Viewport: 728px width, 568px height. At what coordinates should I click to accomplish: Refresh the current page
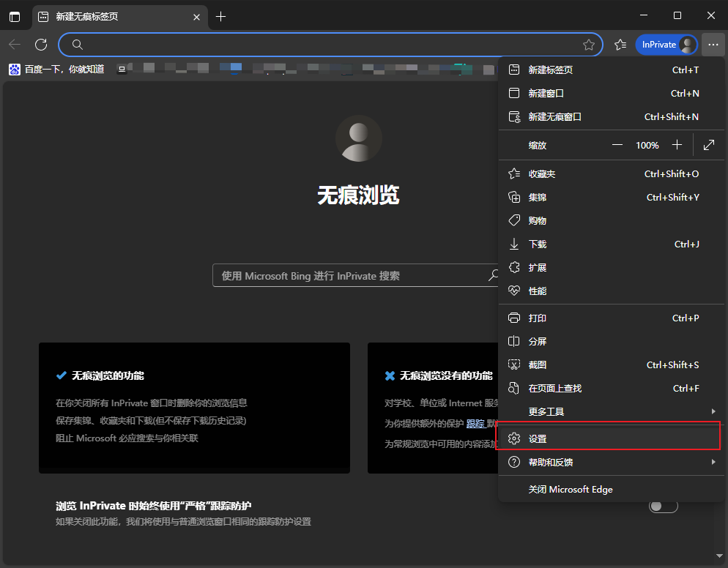[x=41, y=45]
